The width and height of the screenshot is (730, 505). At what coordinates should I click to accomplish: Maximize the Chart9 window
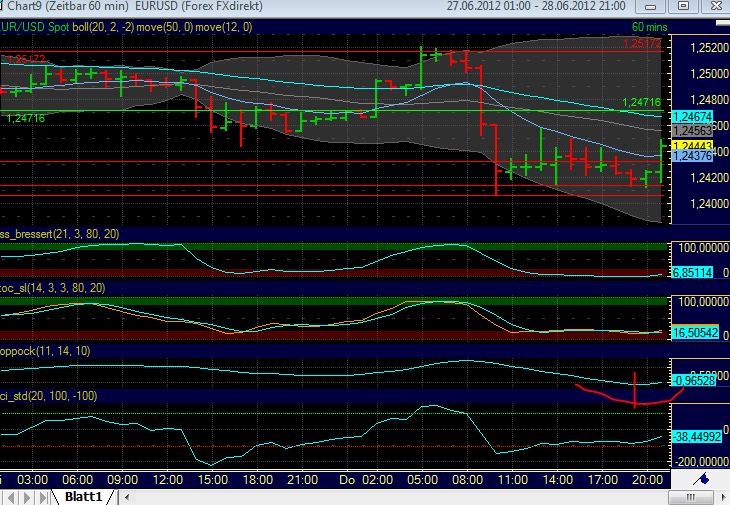tap(683, 7)
